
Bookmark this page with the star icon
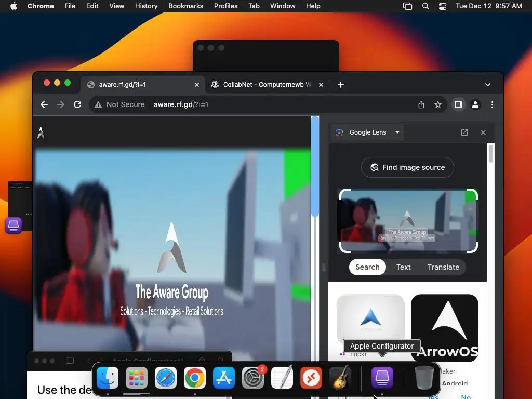[438, 104]
